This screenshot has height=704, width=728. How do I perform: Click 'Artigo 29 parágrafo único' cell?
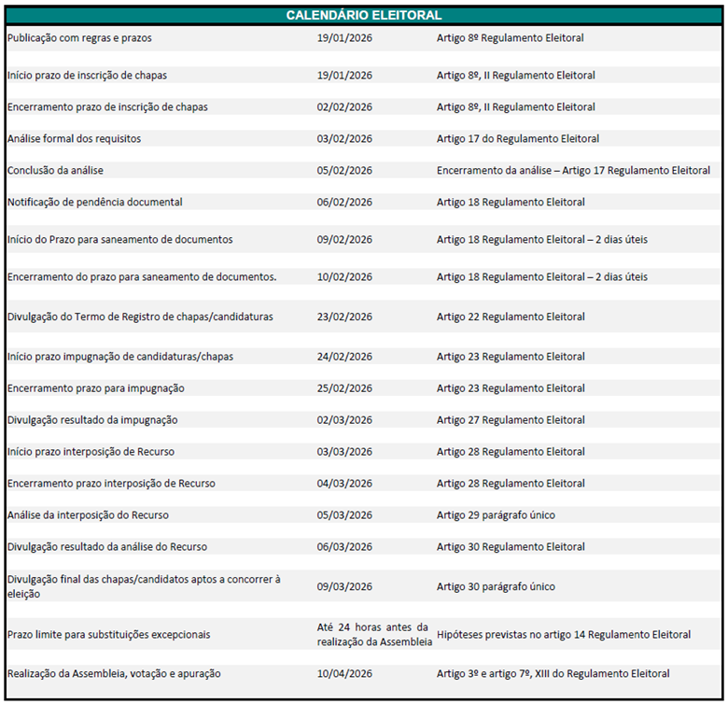(x=496, y=515)
